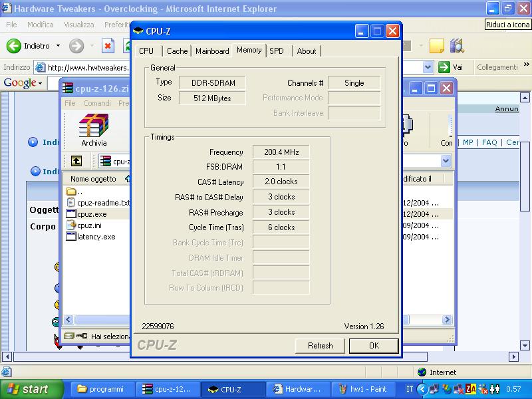Screen dimensions: 532x399
Task: Click the ZoneAlarm ZA tray icon
Action: point(471,389)
